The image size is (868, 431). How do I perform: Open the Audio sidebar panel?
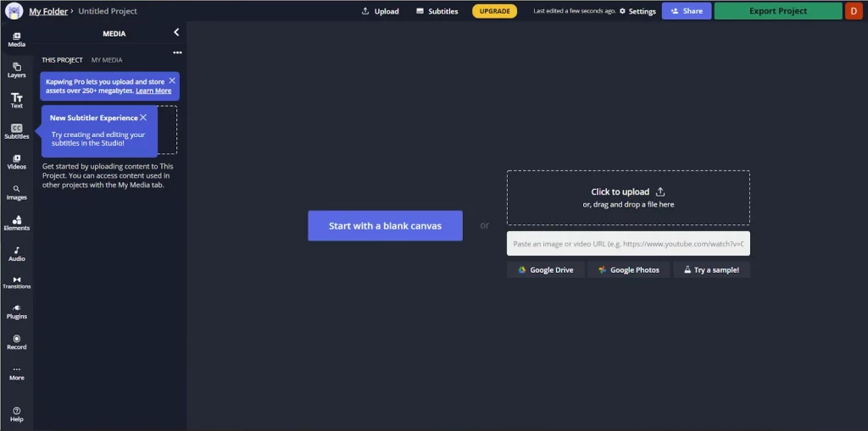[x=16, y=253]
